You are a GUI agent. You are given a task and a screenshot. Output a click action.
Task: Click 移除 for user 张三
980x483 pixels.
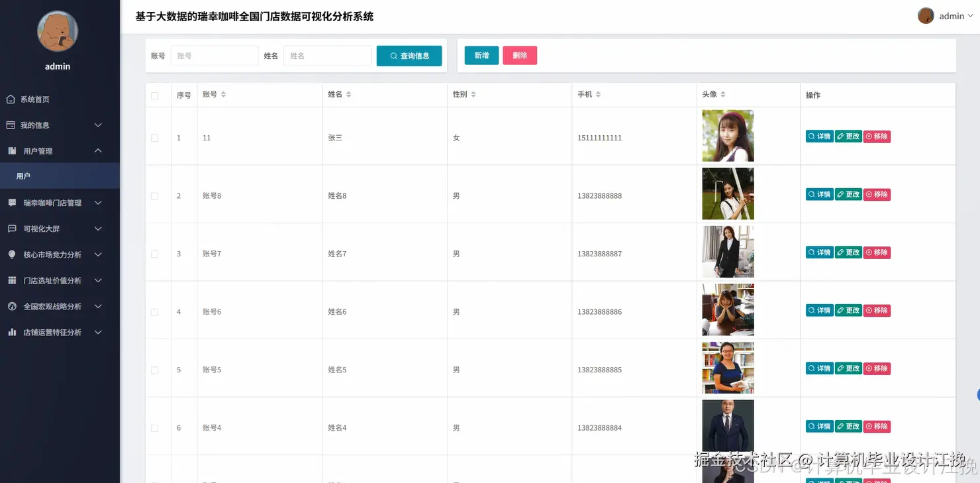click(877, 136)
